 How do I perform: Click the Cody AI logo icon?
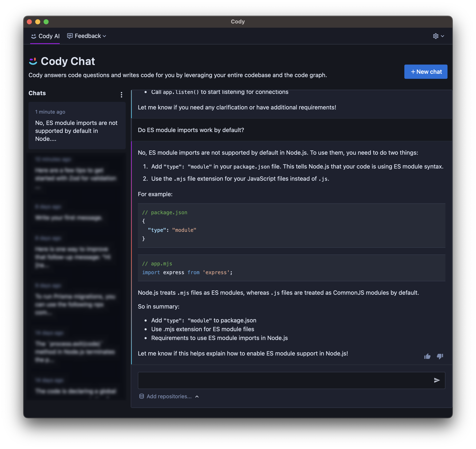click(33, 36)
